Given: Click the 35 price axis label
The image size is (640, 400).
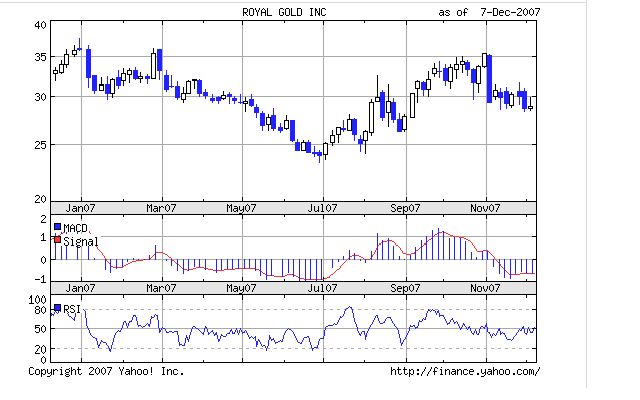Looking at the screenshot, I should coord(40,57).
